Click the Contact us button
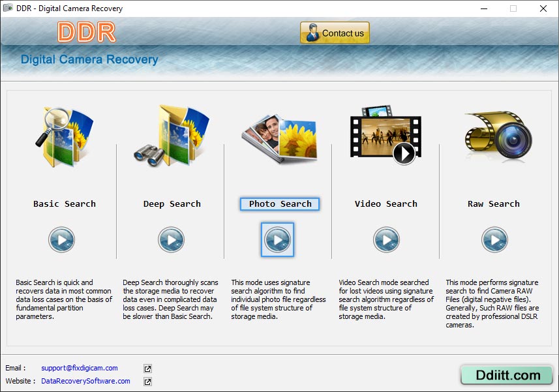 [x=335, y=32]
